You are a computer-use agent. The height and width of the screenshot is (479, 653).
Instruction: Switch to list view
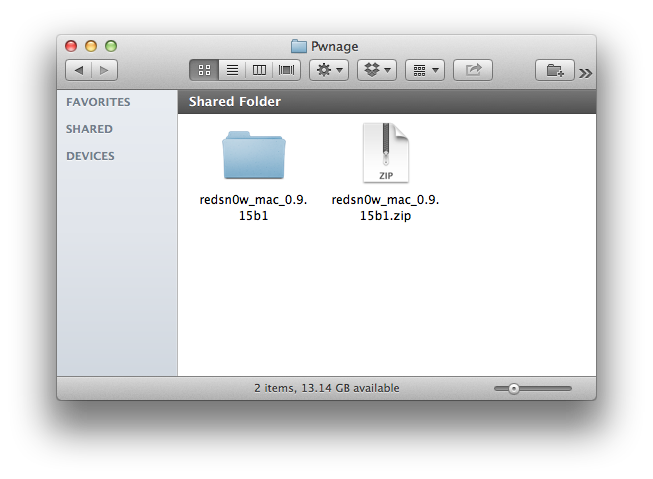click(x=232, y=70)
